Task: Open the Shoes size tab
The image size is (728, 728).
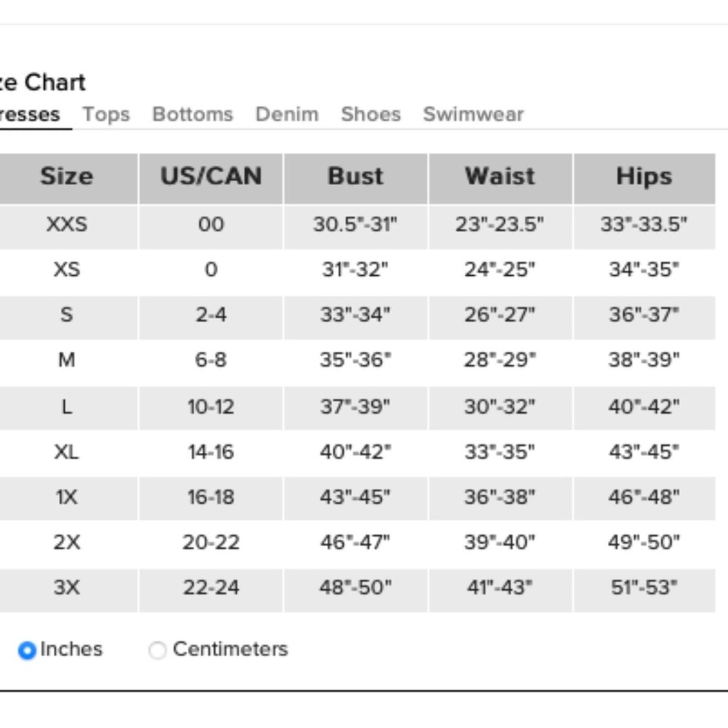Action: tap(371, 114)
